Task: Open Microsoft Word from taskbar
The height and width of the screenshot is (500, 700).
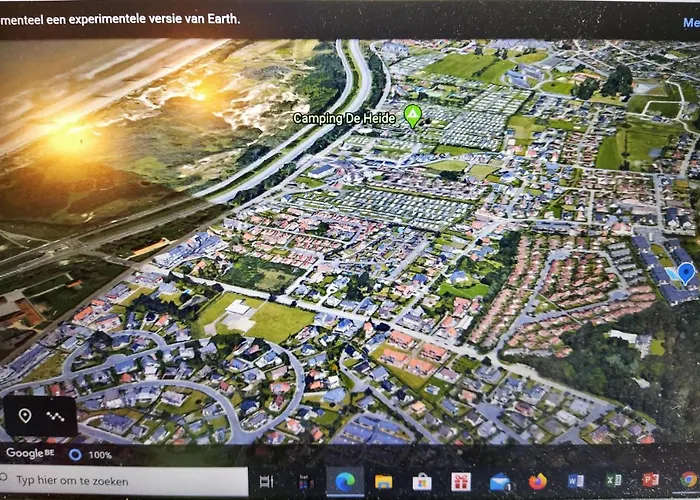Action: pos(575,481)
